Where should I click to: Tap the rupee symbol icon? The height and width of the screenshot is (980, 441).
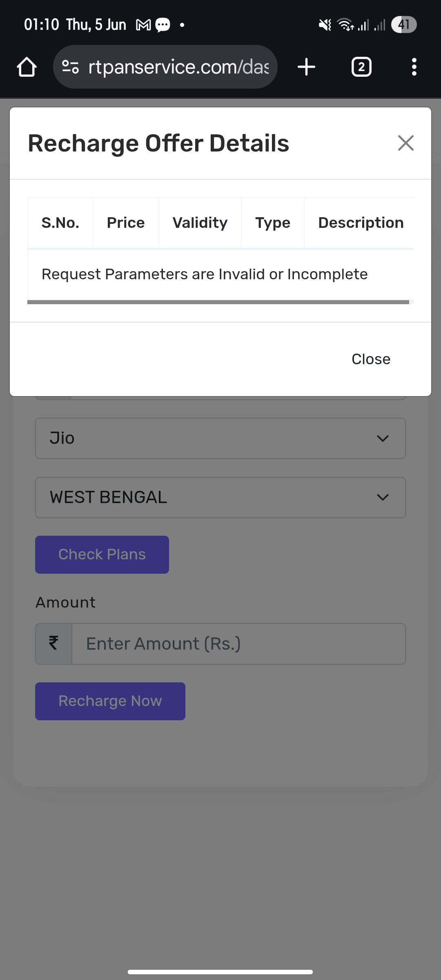coord(53,644)
